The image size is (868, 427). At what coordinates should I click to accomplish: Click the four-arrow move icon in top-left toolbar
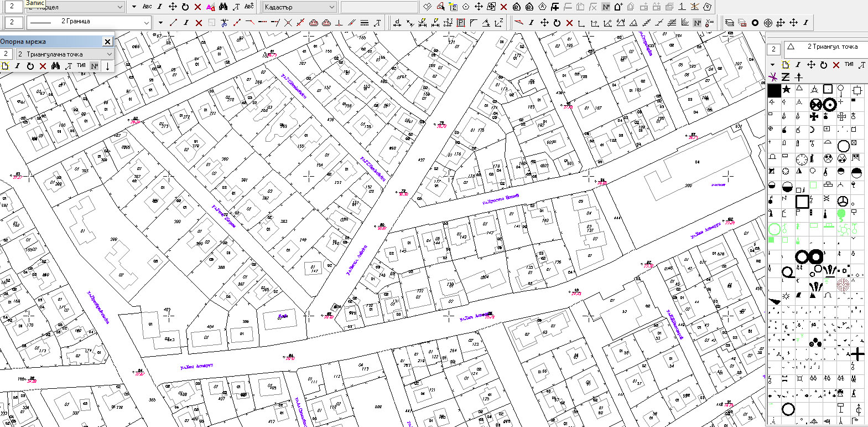(x=172, y=7)
